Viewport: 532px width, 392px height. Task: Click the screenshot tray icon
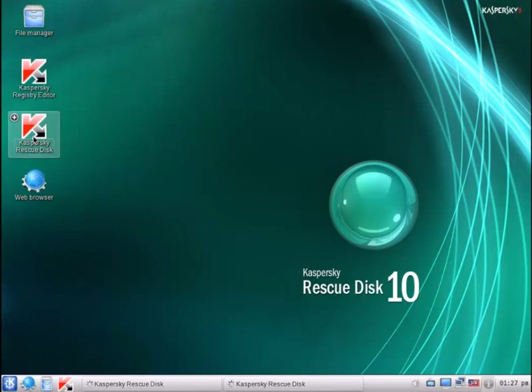[x=431, y=383]
